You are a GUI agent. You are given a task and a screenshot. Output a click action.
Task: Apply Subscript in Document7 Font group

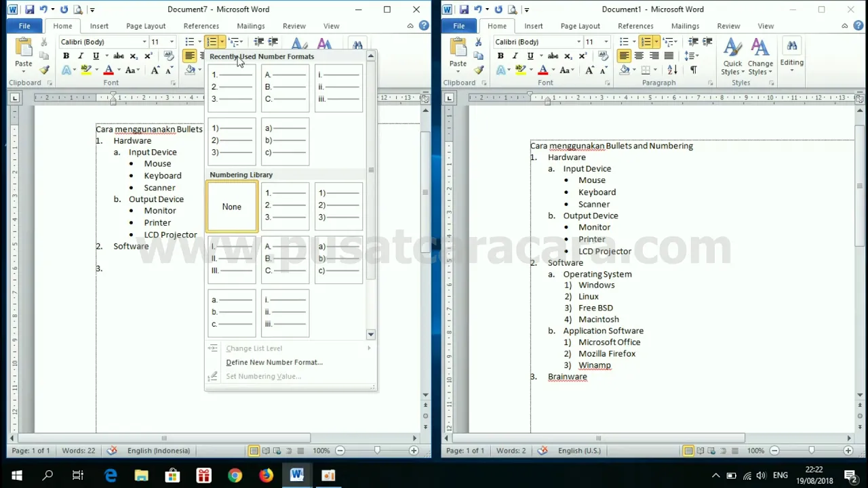[134, 56]
